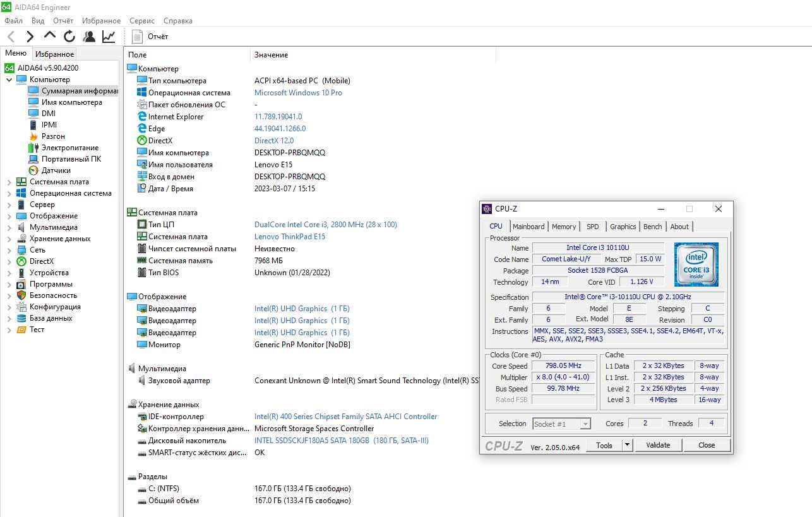Collapse the Компьютер tree node
Image resolution: width=812 pixels, height=517 pixels.
9,80
